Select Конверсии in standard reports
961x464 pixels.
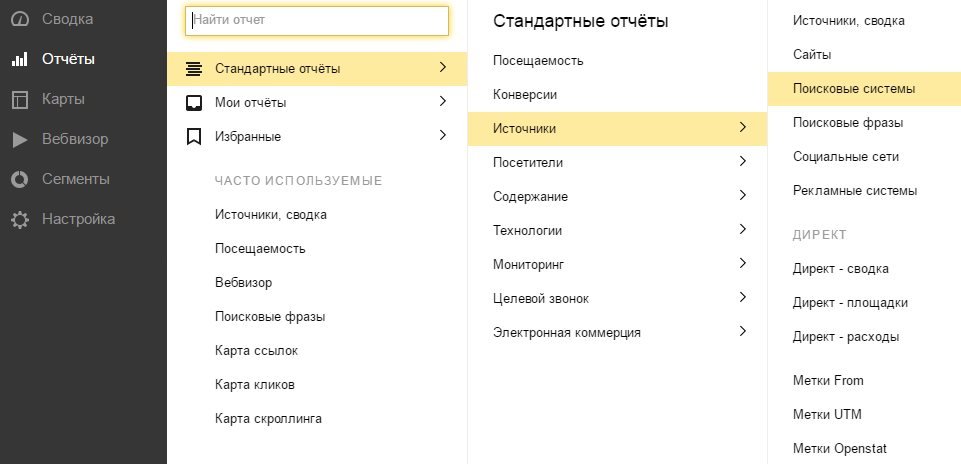pyautogui.click(x=525, y=95)
